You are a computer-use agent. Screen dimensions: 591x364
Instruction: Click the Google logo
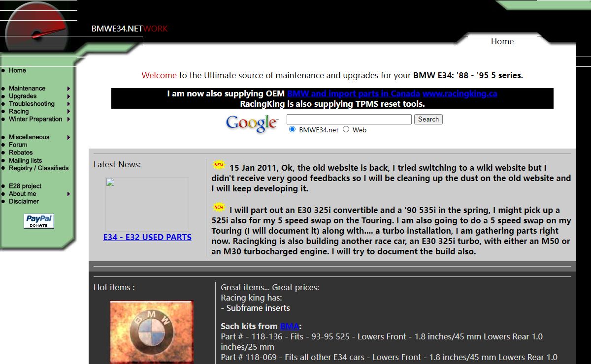point(253,123)
